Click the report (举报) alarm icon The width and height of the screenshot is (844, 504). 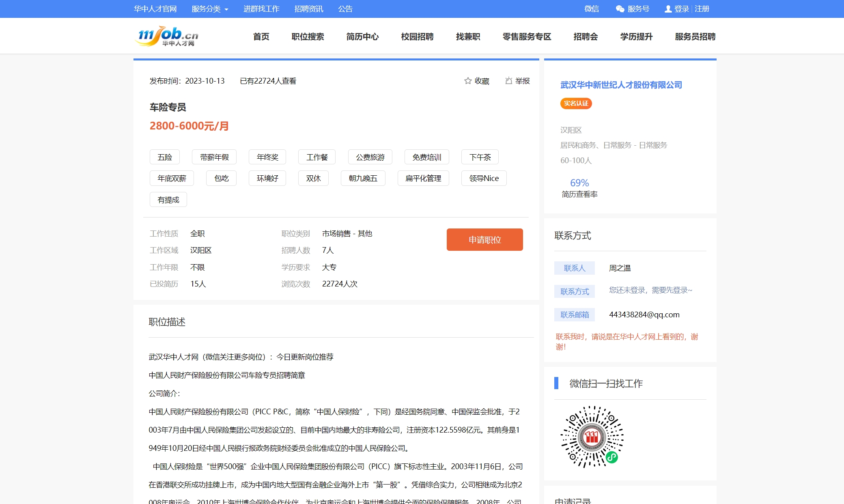point(508,81)
